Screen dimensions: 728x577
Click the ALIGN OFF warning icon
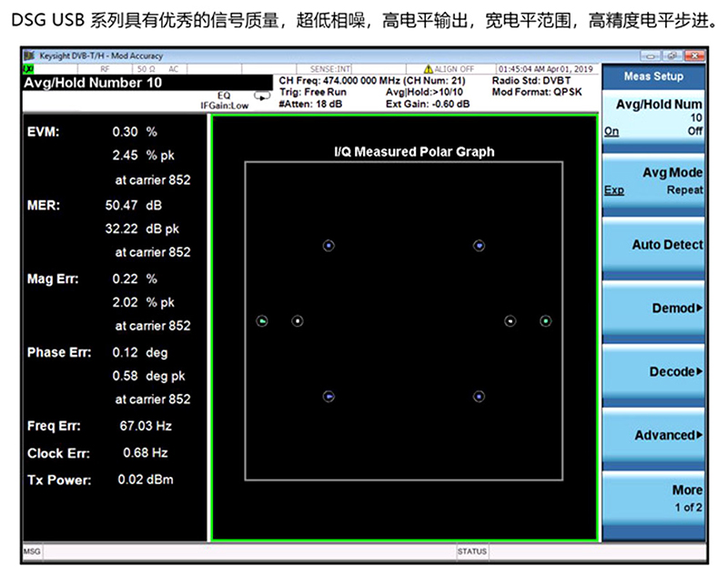click(x=428, y=68)
